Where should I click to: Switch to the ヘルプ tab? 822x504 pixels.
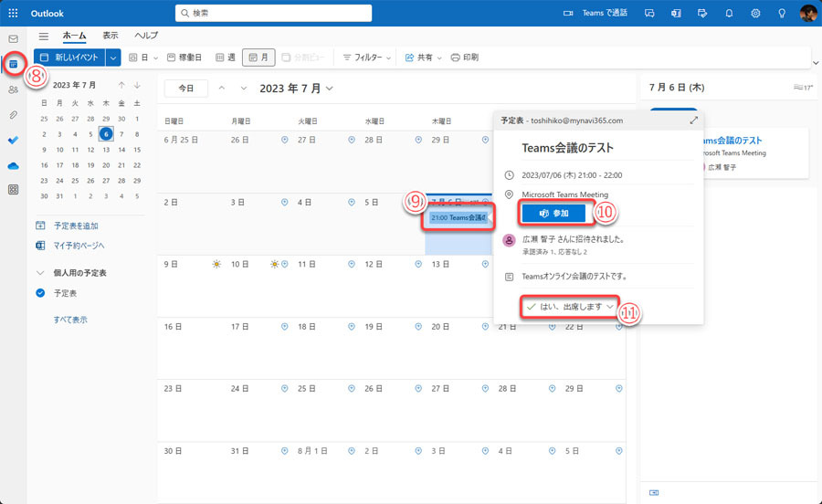[146, 36]
